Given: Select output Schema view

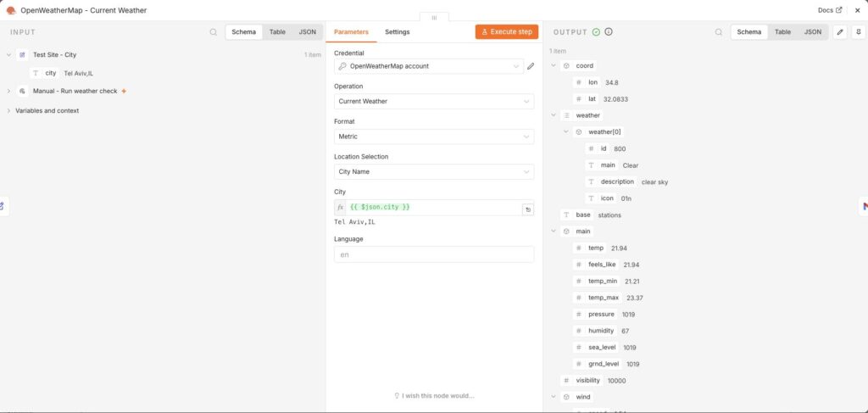Looking at the screenshot, I should (x=749, y=32).
